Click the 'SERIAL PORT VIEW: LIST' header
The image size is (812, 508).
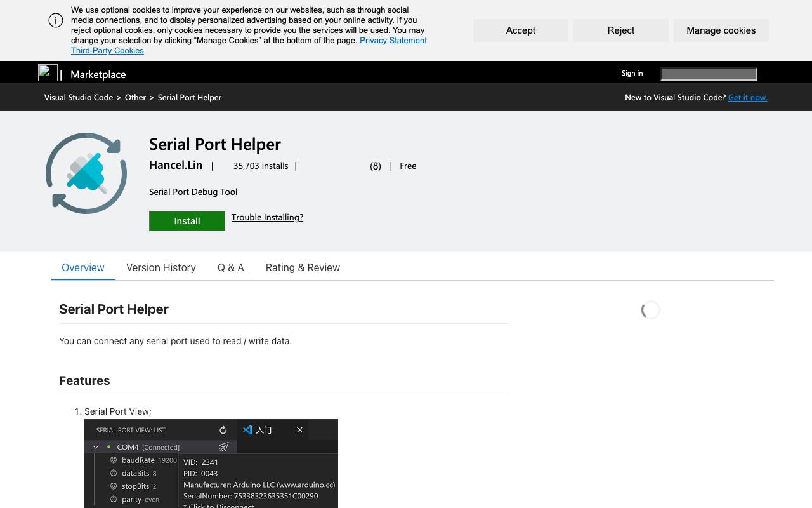(x=131, y=430)
